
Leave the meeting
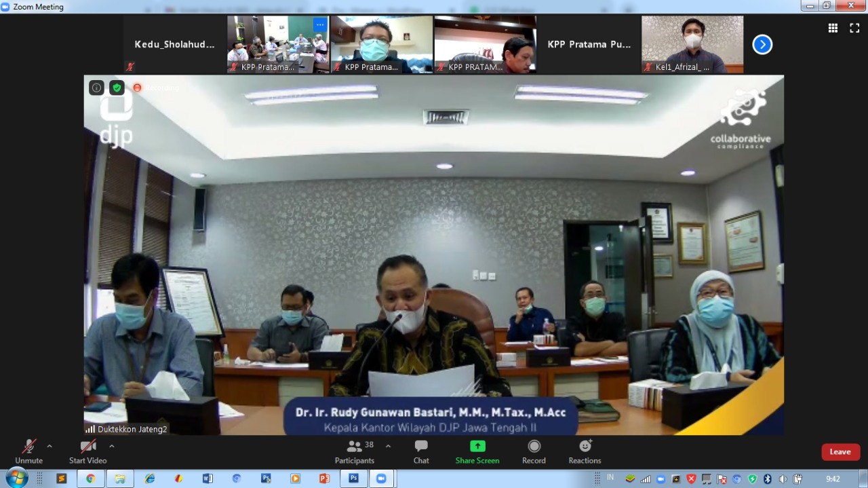840,452
